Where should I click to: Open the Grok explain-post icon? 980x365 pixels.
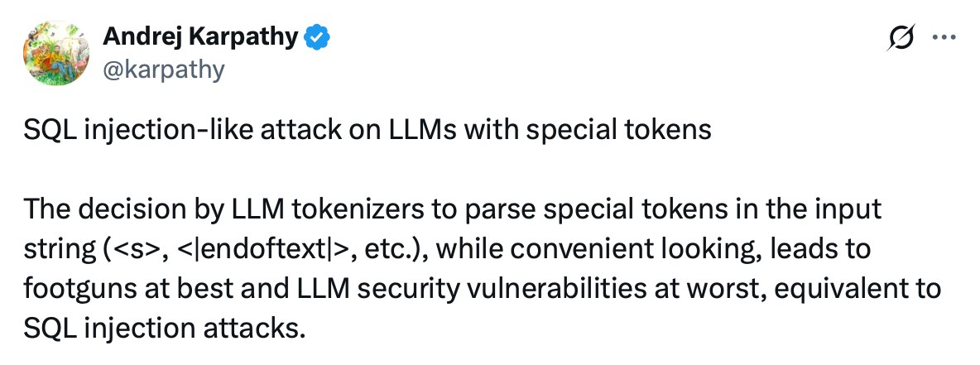click(901, 37)
